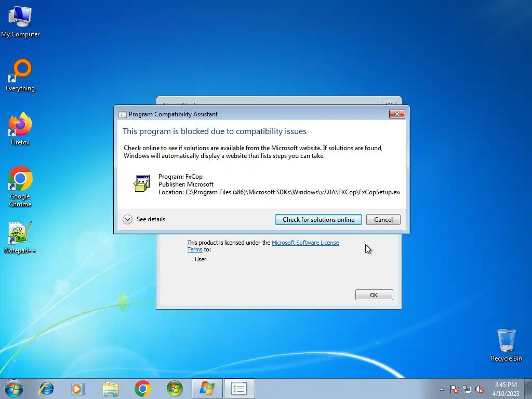This screenshot has height=399, width=532.
Task: Click the FxCopSetup.exe location path text
Action: [279, 192]
